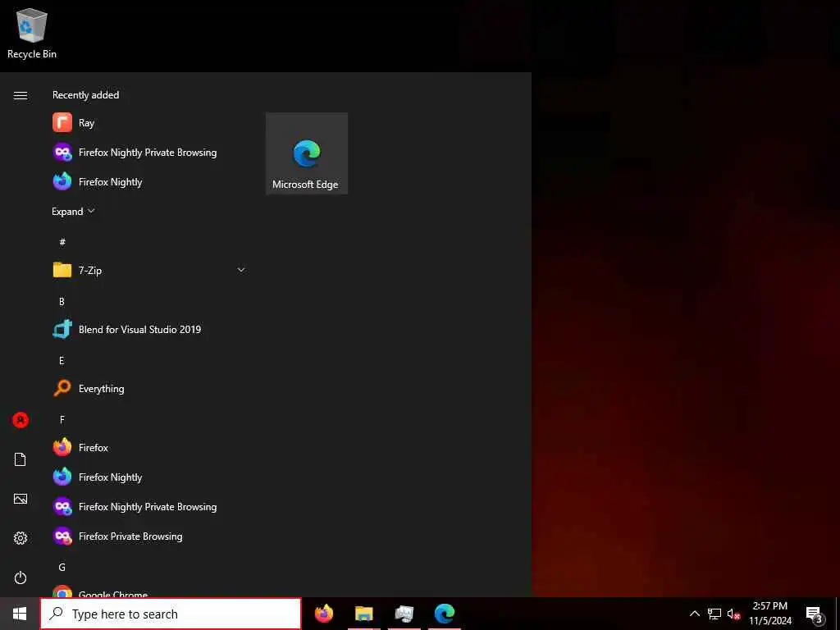The height and width of the screenshot is (630, 840).
Task: Open the taskbar app beside File Explorer
Action: [x=404, y=614]
